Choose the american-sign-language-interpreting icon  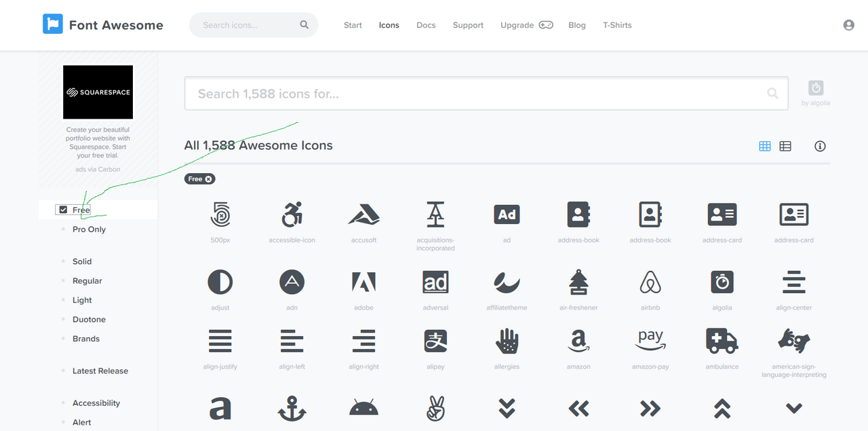click(x=794, y=341)
